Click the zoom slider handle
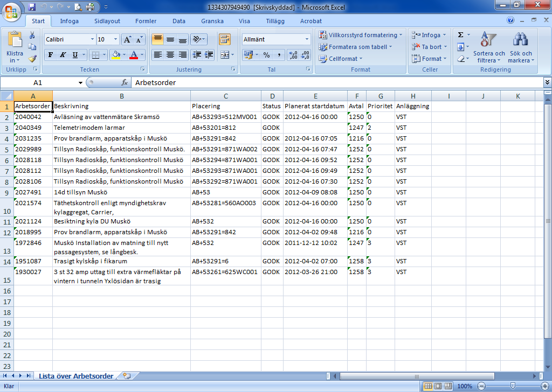 pyautogui.click(x=513, y=386)
